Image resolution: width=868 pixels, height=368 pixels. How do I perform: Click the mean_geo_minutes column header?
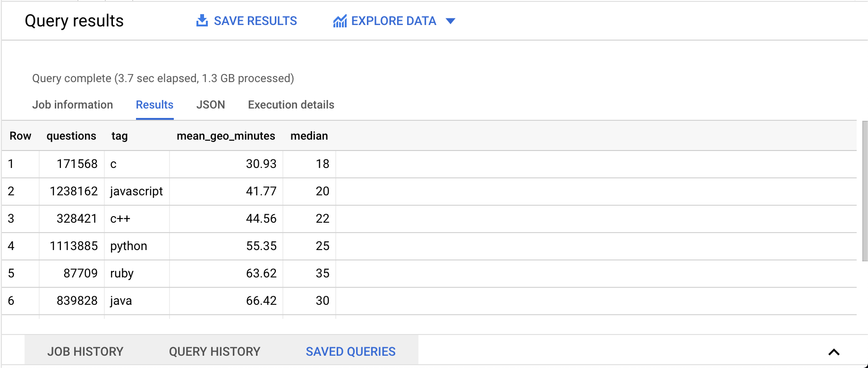226,136
